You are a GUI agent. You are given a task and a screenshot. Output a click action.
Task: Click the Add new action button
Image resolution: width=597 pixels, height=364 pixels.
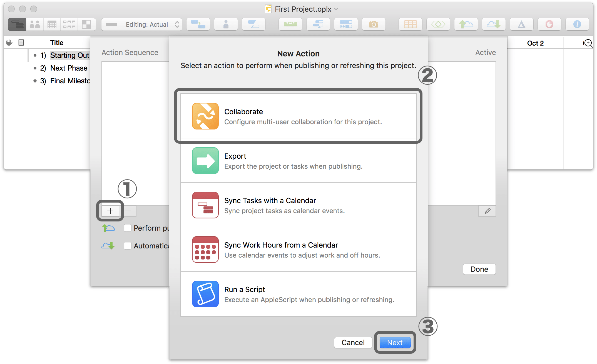click(x=110, y=211)
